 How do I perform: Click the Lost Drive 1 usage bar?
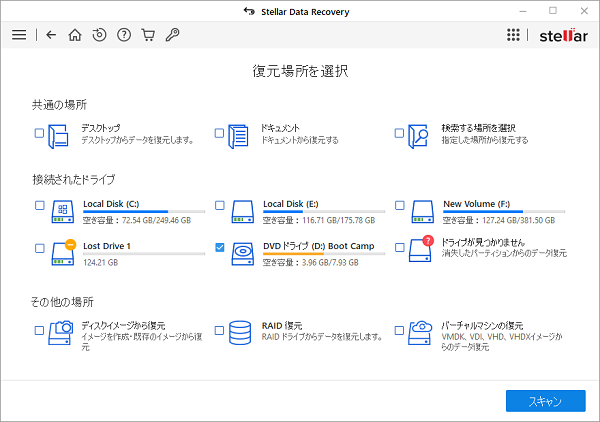[144, 253]
